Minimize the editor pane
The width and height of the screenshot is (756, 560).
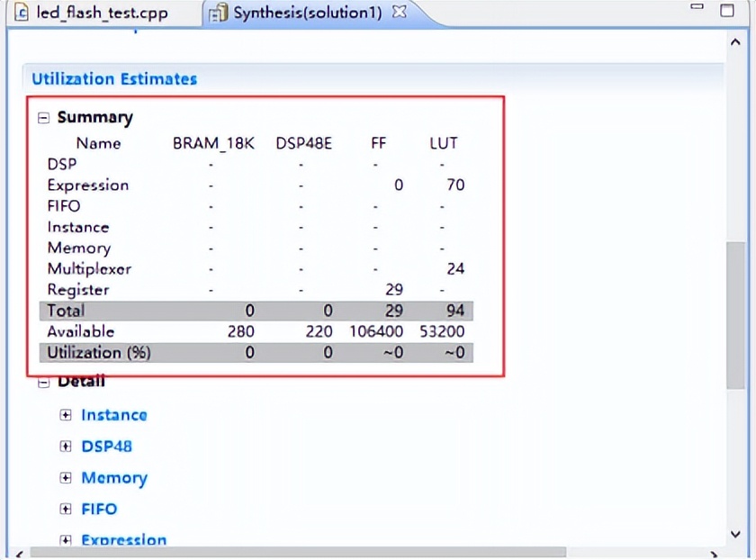click(697, 7)
